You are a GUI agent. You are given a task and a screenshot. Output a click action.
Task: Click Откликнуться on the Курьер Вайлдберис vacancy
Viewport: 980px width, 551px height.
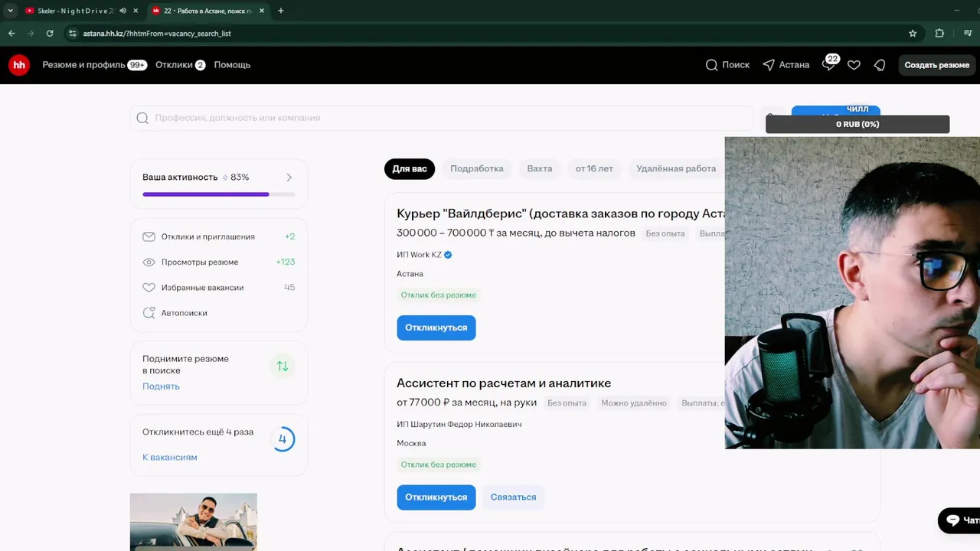[x=436, y=328]
